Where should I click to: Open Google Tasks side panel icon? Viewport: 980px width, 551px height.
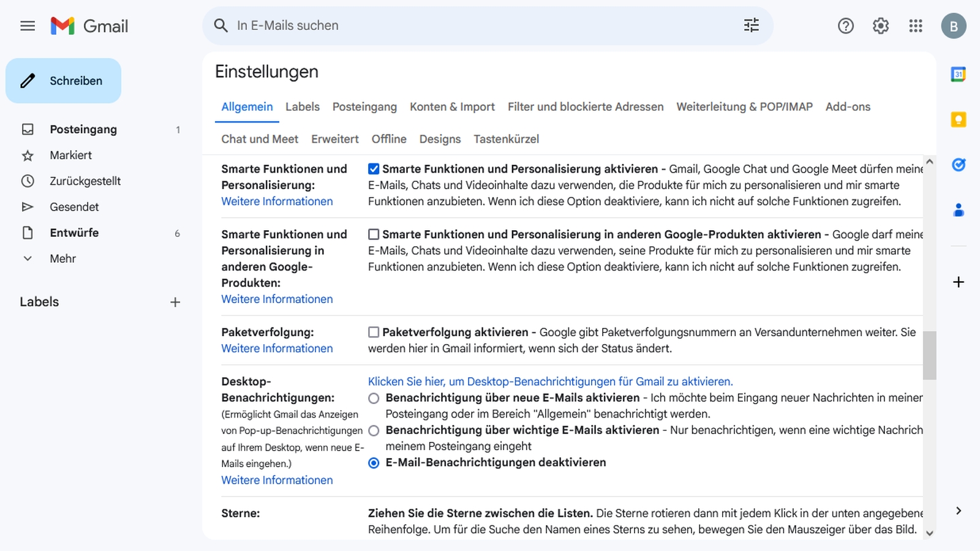click(x=959, y=165)
